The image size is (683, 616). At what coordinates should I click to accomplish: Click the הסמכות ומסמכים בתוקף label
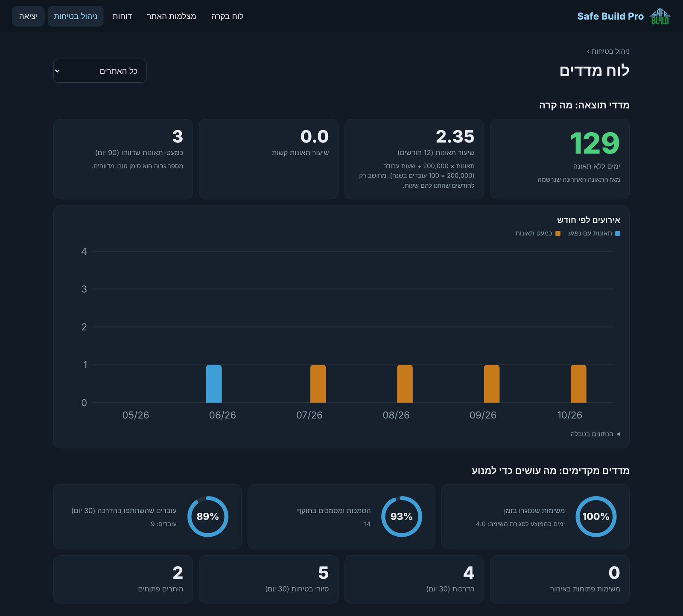coord(334,510)
